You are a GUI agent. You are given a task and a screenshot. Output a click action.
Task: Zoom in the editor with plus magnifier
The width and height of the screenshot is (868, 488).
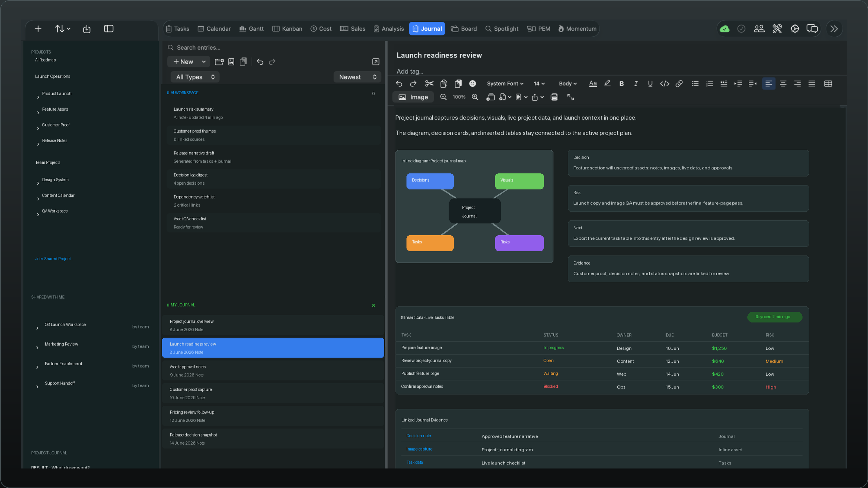click(x=475, y=97)
